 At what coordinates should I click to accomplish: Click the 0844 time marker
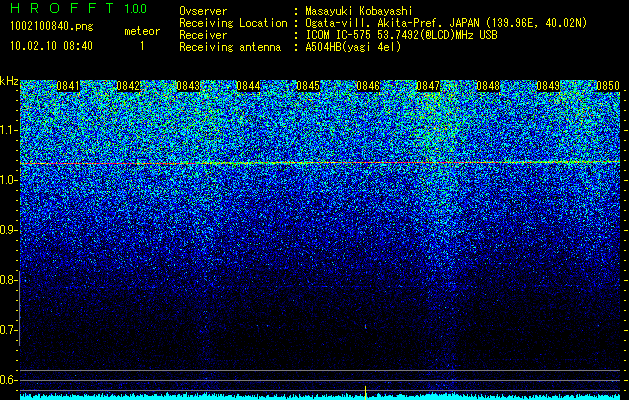[x=248, y=86]
